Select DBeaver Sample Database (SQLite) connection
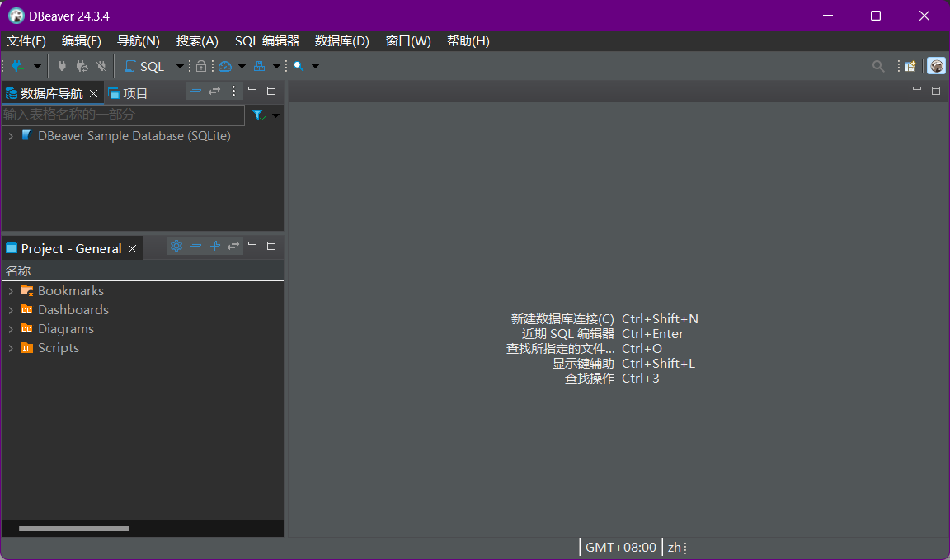 [x=134, y=136]
